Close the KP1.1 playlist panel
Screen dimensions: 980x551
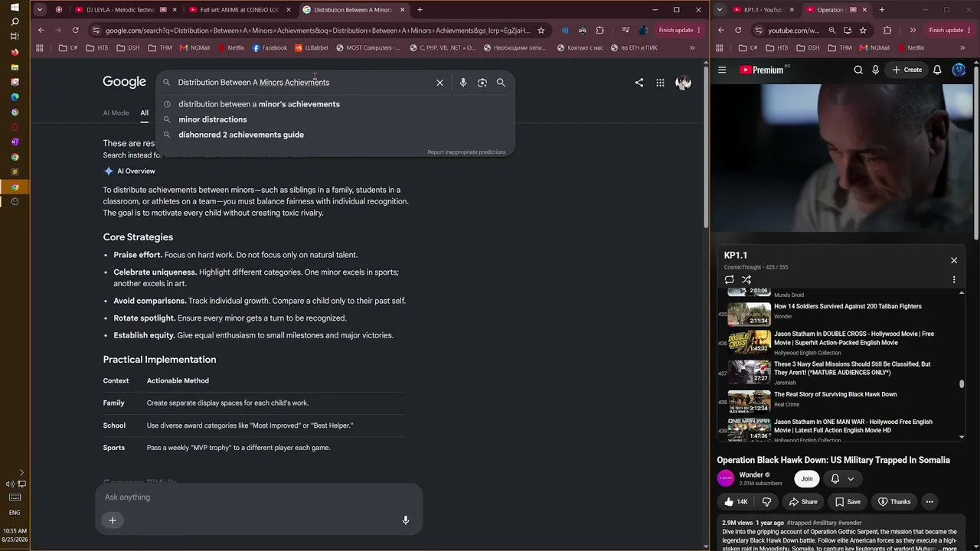[x=954, y=260]
